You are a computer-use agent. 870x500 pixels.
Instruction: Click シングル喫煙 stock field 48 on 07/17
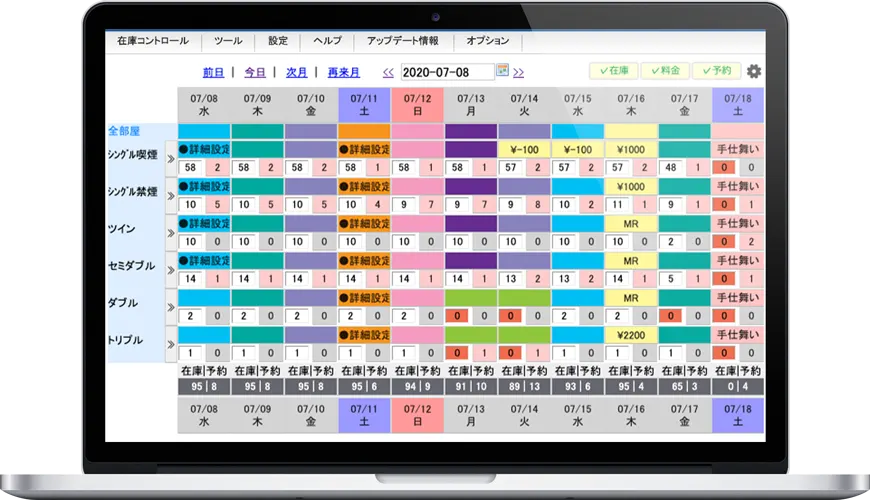coord(670,168)
